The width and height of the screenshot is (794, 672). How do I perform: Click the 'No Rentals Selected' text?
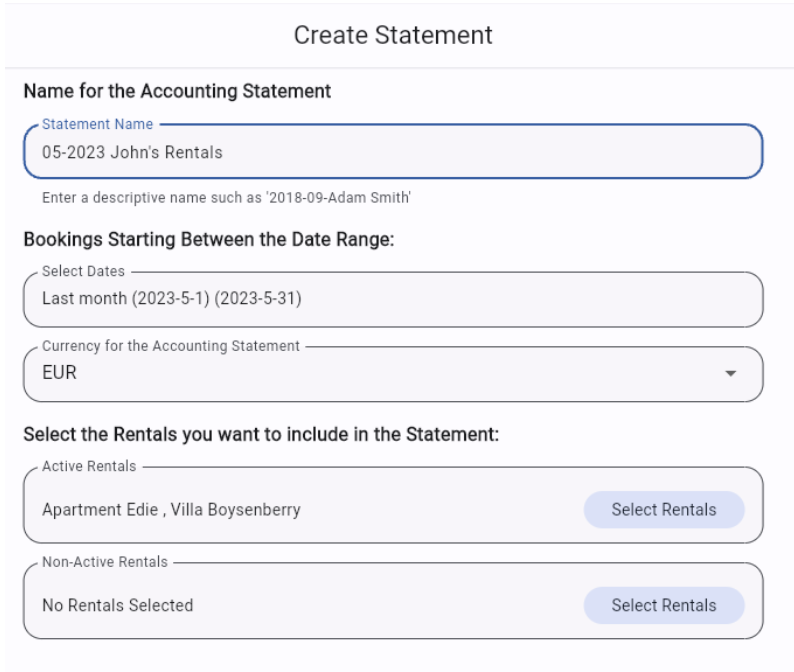click(x=117, y=605)
